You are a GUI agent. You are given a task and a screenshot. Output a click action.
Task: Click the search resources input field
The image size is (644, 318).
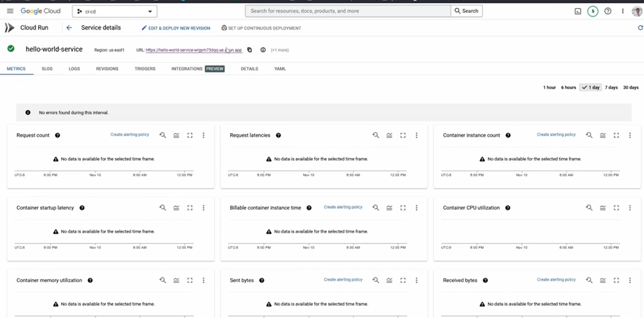click(348, 11)
